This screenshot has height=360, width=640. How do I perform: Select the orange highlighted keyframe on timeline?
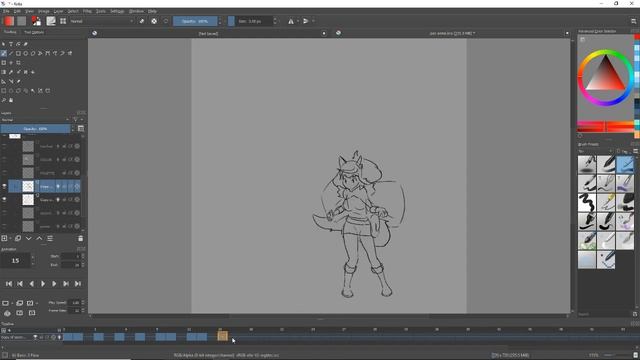coord(222,336)
